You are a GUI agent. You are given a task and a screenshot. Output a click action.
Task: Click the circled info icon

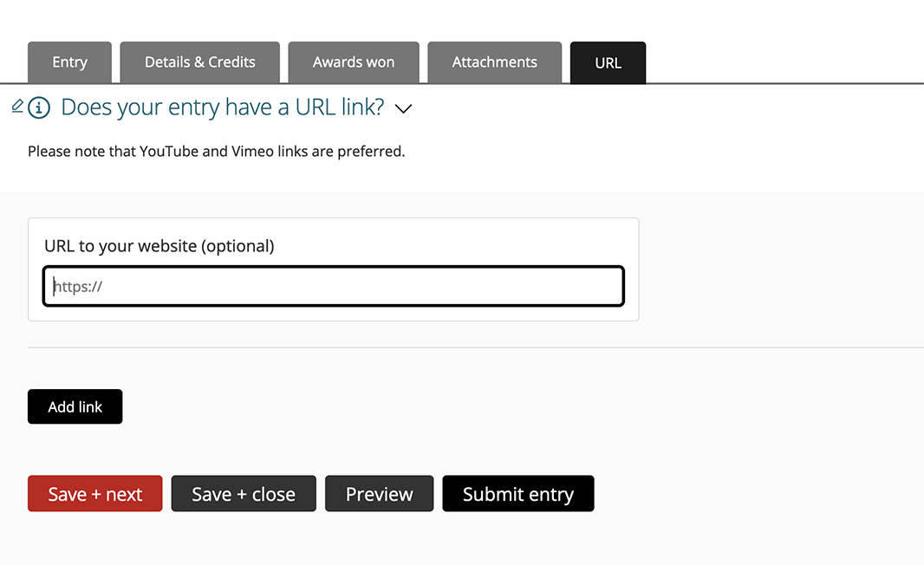[39, 108]
